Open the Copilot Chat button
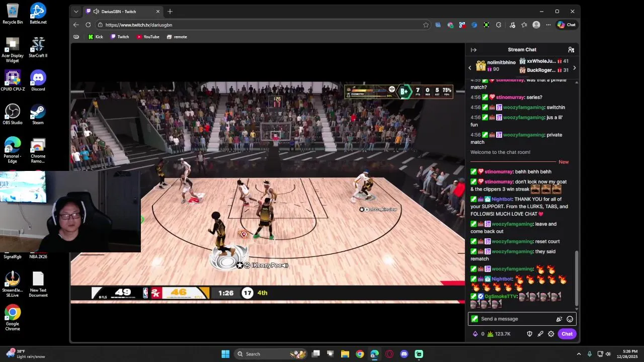 [x=567, y=25]
